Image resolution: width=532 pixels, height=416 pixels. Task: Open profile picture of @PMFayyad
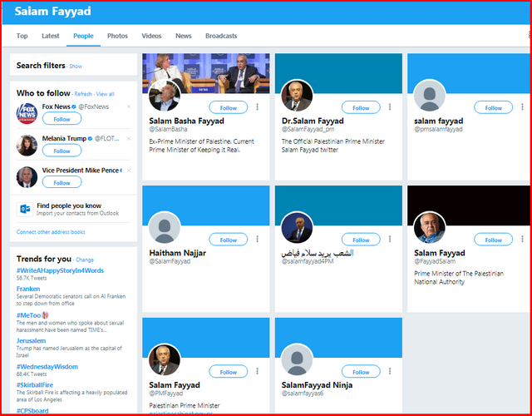coord(165,359)
